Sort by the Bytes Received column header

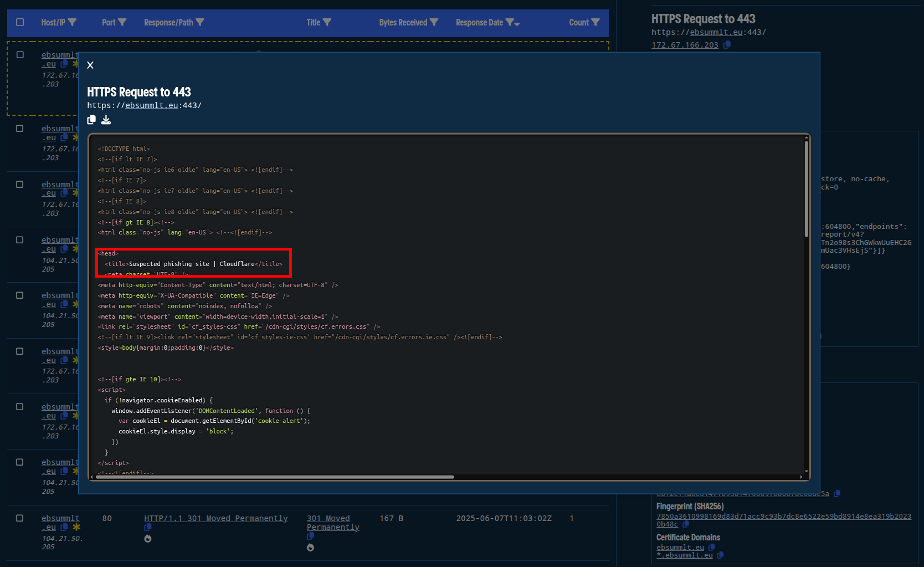pos(403,22)
